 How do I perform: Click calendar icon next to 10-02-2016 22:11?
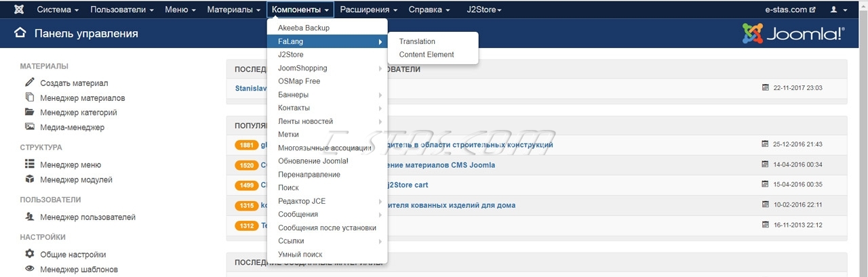pyautogui.click(x=766, y=205)
